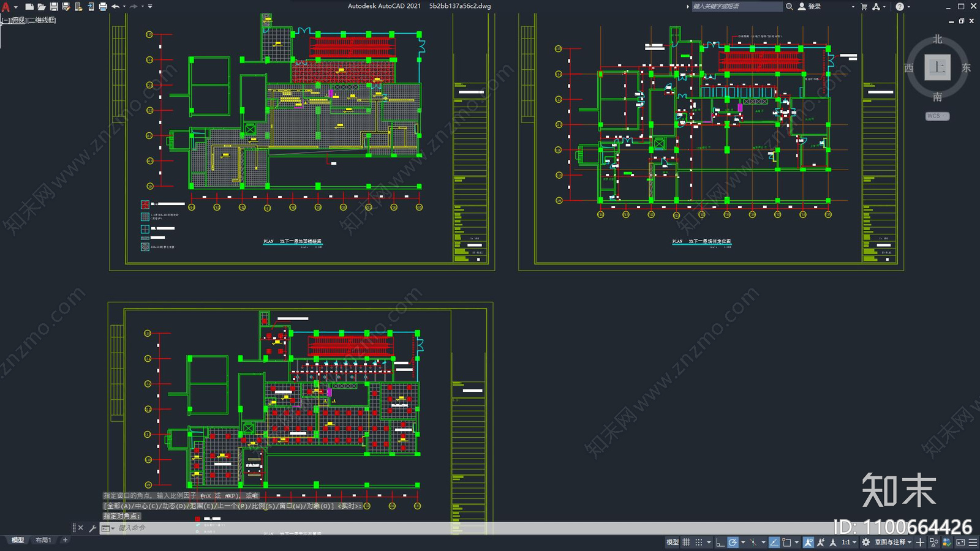Image resolution: width=980 pixels, height=551 pixels.
Task: Click the 登录 sign-in button
Action: pyautogui.click(x=810, y=7)
